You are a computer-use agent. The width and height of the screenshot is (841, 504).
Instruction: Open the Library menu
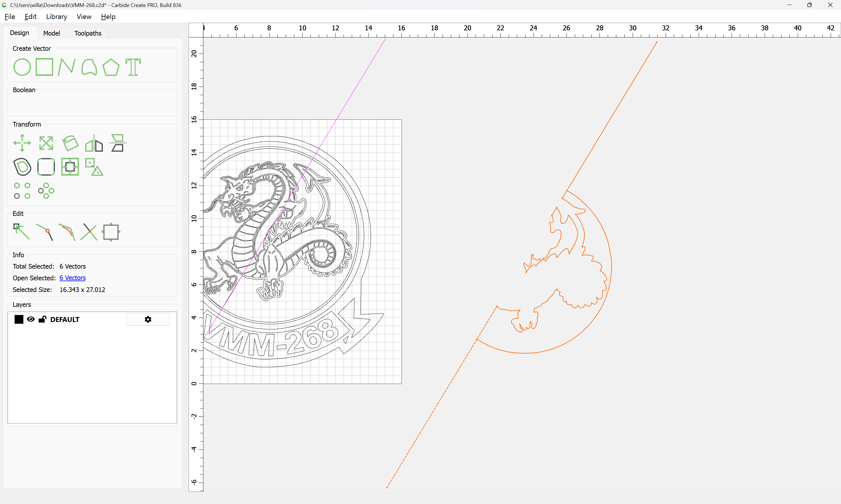[x=56, y=17]
